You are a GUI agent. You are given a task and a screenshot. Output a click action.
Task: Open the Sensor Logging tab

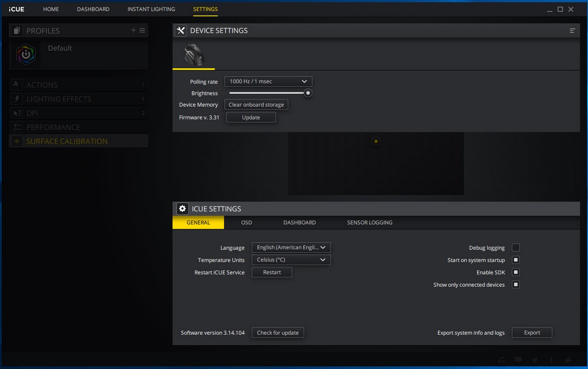tap(370, 222)
